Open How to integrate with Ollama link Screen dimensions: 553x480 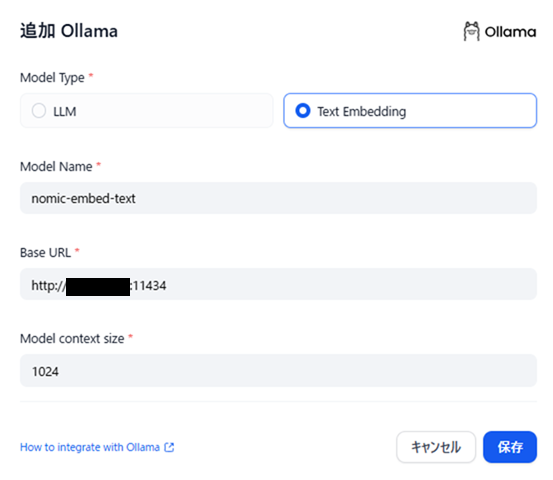(90, 447)
